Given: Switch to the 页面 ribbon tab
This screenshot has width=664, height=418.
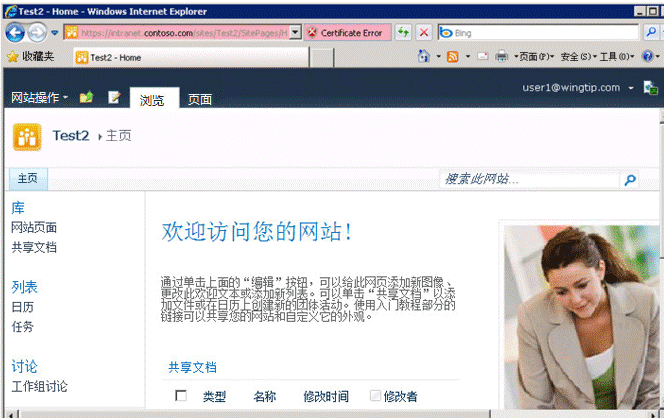Looking at the screenshot, I should point(200,100).
